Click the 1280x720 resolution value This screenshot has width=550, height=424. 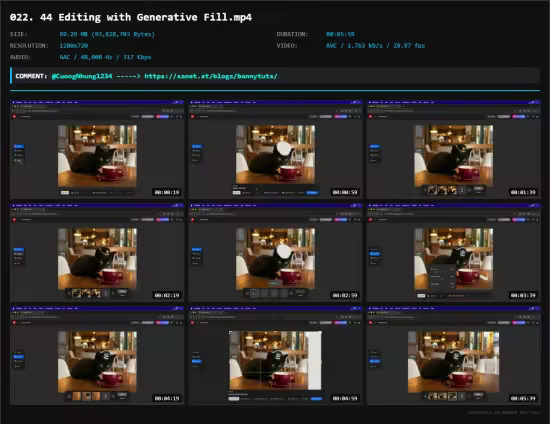74,46
